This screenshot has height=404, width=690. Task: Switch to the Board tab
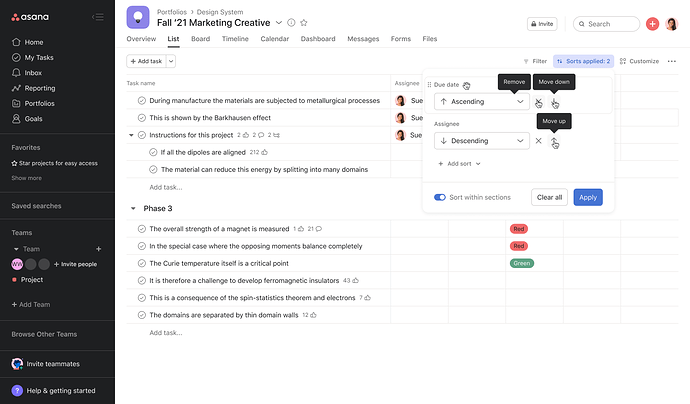[x=200, y=39]
